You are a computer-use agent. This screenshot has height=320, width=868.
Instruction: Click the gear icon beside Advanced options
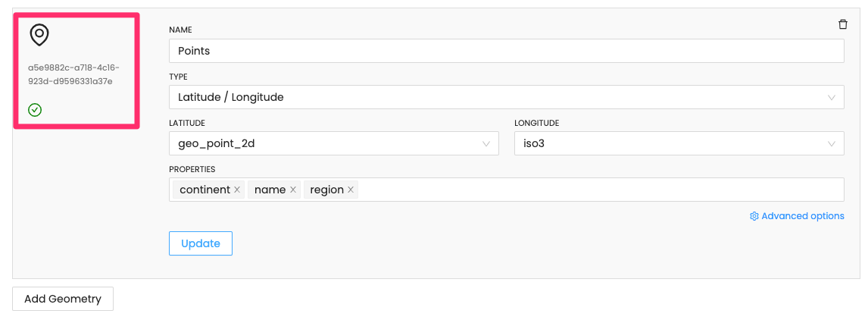(x=754, y=216)
